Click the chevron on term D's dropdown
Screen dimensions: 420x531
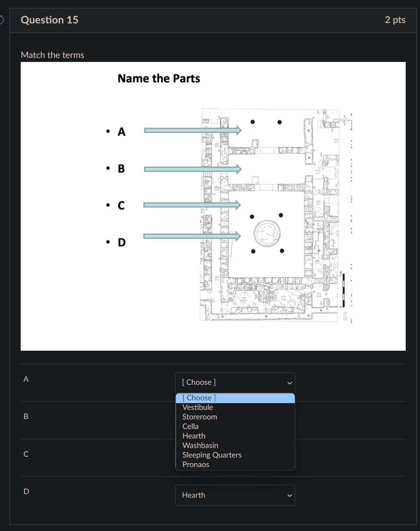click(289, 495)
